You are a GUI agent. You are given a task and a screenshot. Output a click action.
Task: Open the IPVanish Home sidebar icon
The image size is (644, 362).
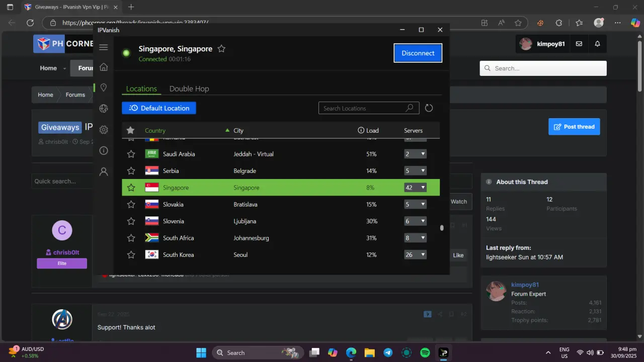104,67
